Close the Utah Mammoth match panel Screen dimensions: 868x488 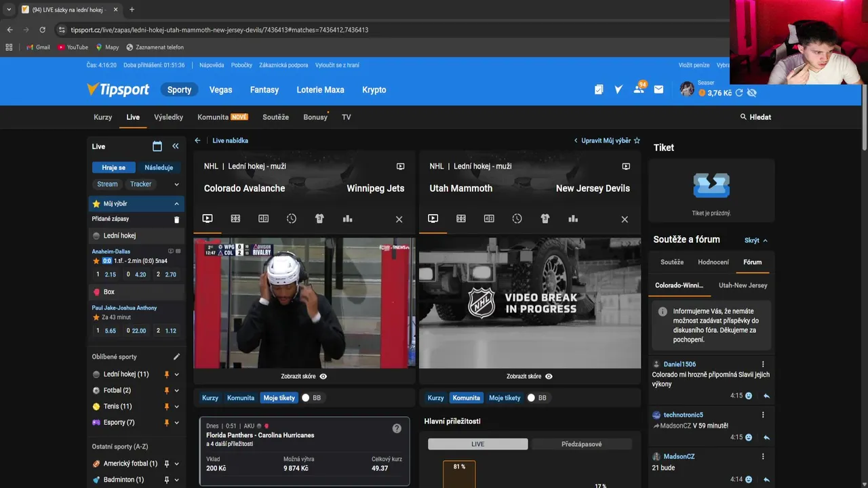[x=625, y=220]
